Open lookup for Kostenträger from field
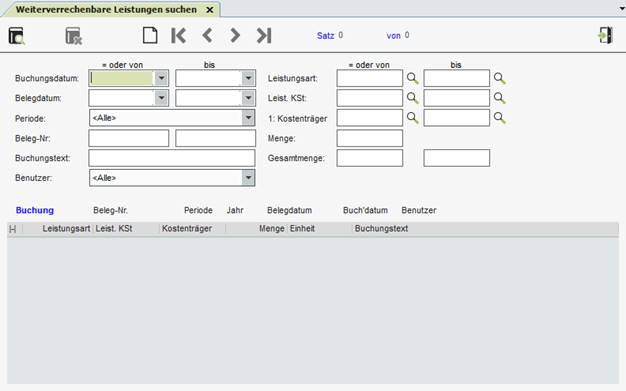 coord(412,118)
